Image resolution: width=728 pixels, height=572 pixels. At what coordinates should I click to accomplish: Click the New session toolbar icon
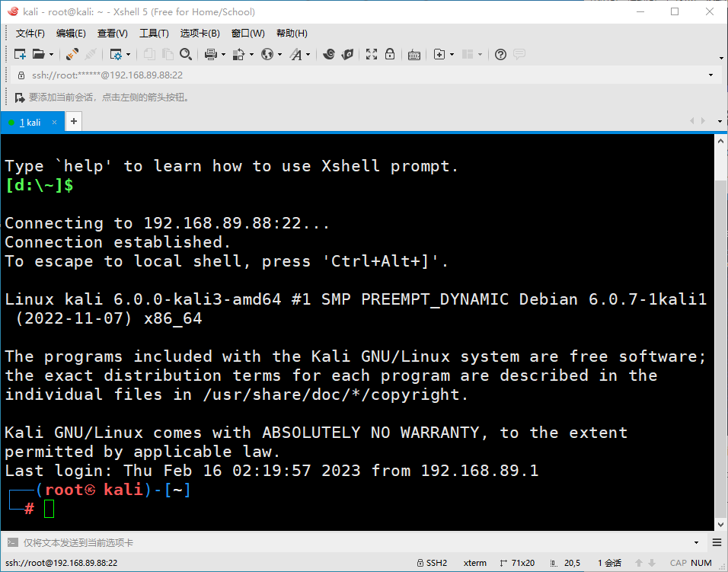(x=20, y=54)
